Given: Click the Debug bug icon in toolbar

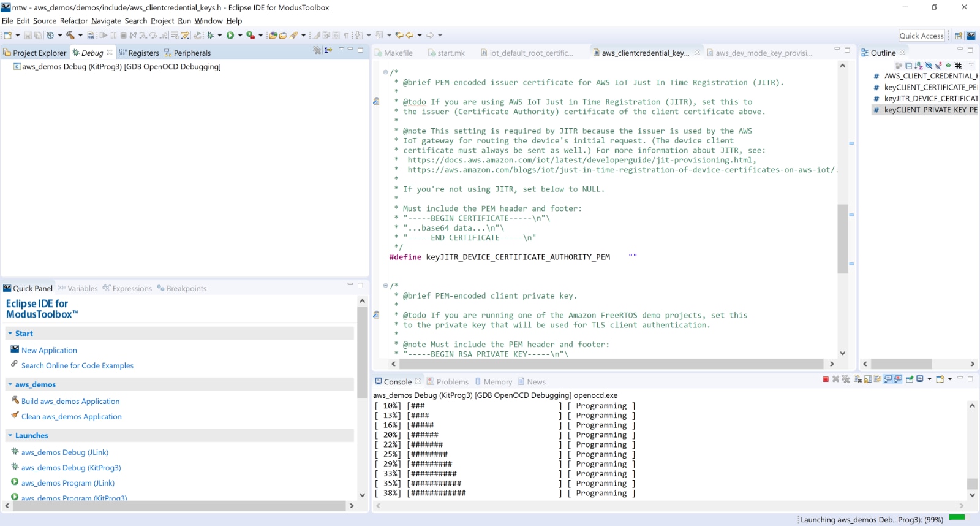Looking at the screenshot, I should [x=210, y=36].
